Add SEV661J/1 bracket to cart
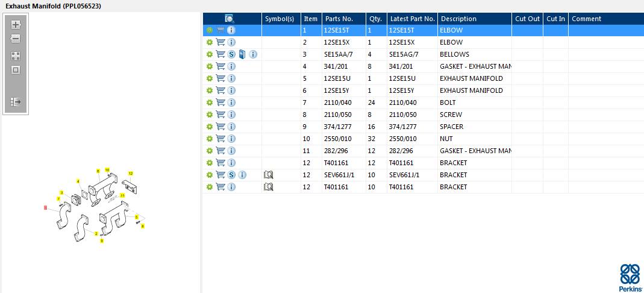 click(220, 175)
